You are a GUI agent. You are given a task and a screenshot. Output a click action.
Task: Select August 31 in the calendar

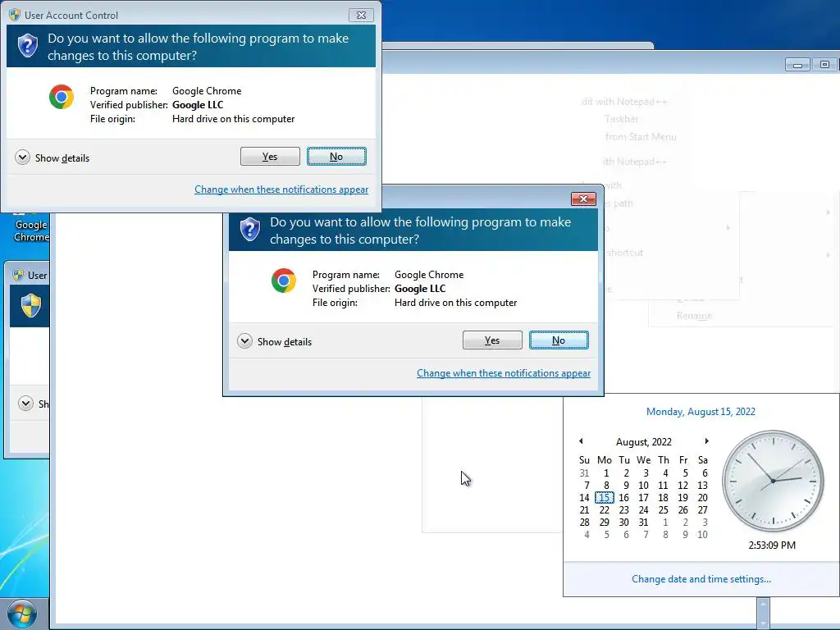pyautogui.click(x=643, y=523)
